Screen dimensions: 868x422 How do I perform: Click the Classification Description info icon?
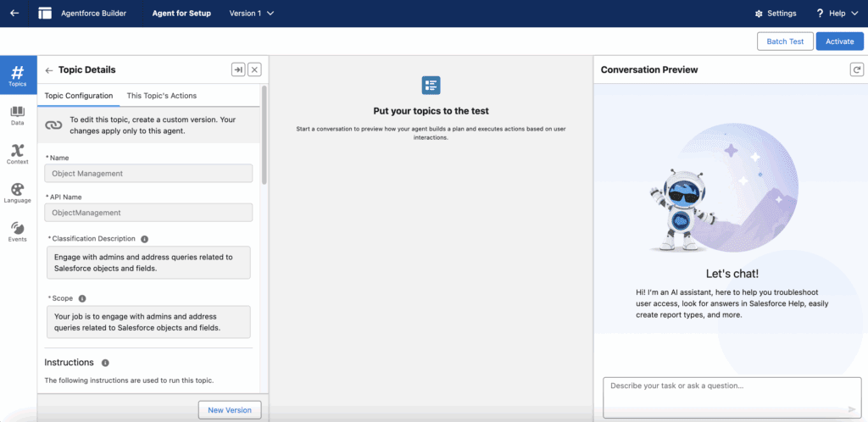pos(144,239)
